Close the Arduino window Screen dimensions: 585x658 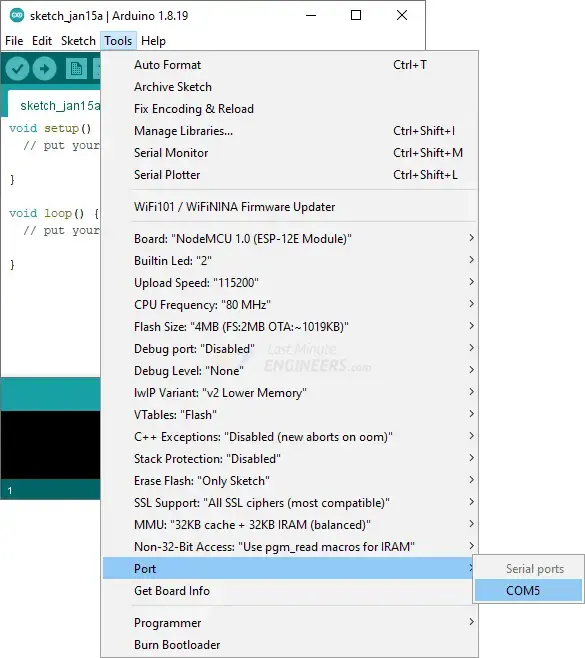coord(402,16)
